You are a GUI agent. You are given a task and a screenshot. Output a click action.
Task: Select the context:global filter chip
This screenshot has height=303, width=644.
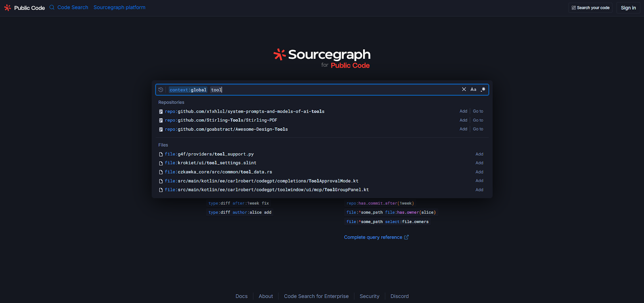pyautogui.click(x=188, y=90)
